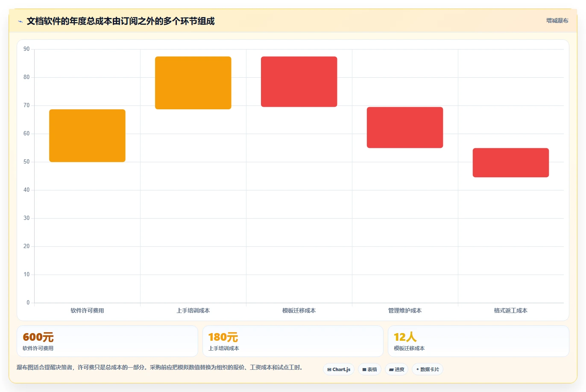Click the red 格式返工成本 bar
The width and height of the screenshot is (586, 392).
tap(511, 163)
